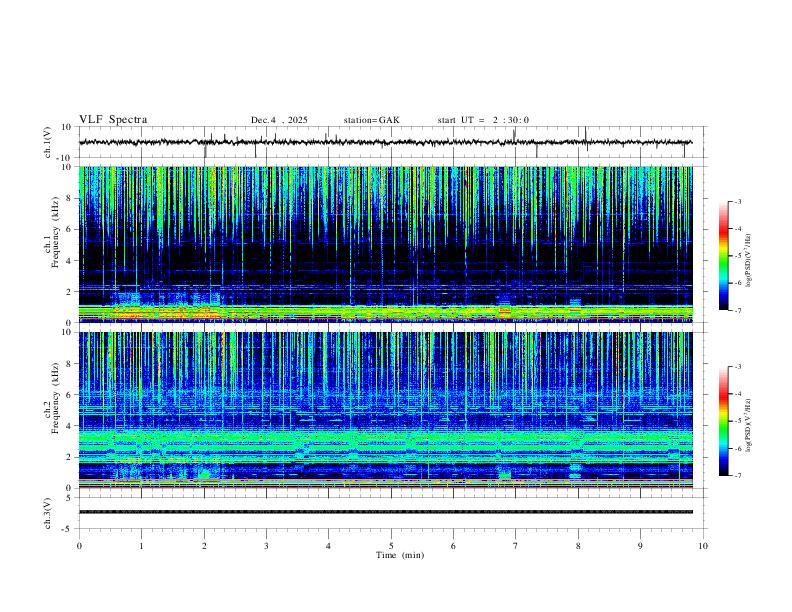
Task: Click the time axis tick label "1"
Action: 141,546
